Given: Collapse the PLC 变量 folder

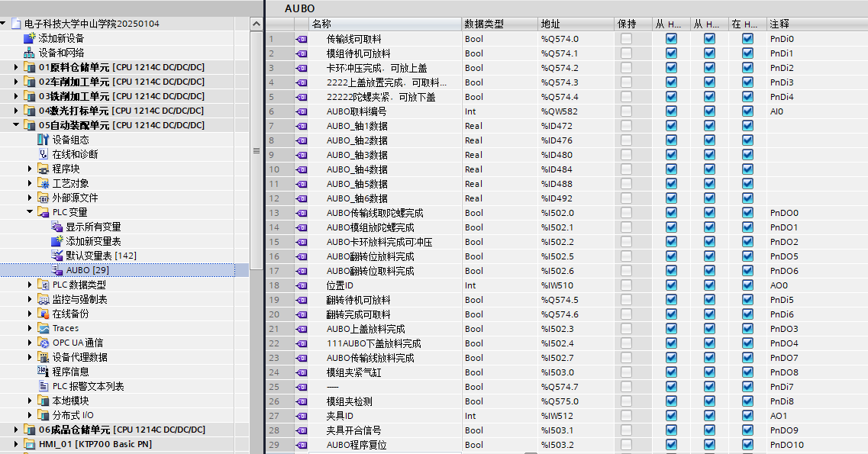Looking at the screenshot, I should click(x=29, y=212).
